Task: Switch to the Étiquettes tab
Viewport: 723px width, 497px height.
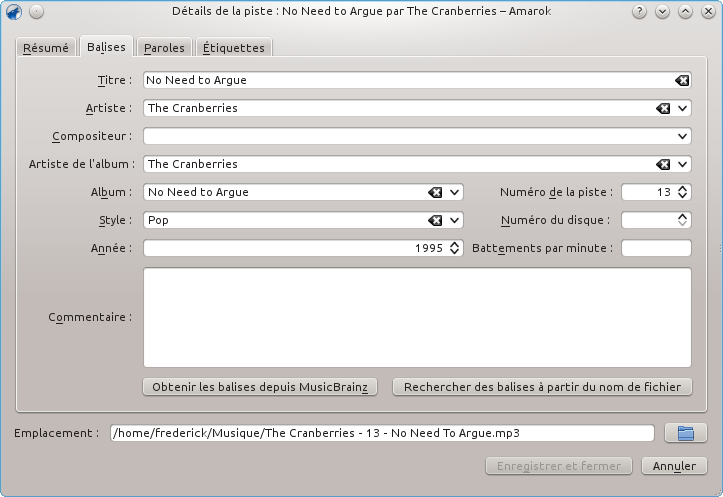Action: pyautogui.click(x=234, y=48)
